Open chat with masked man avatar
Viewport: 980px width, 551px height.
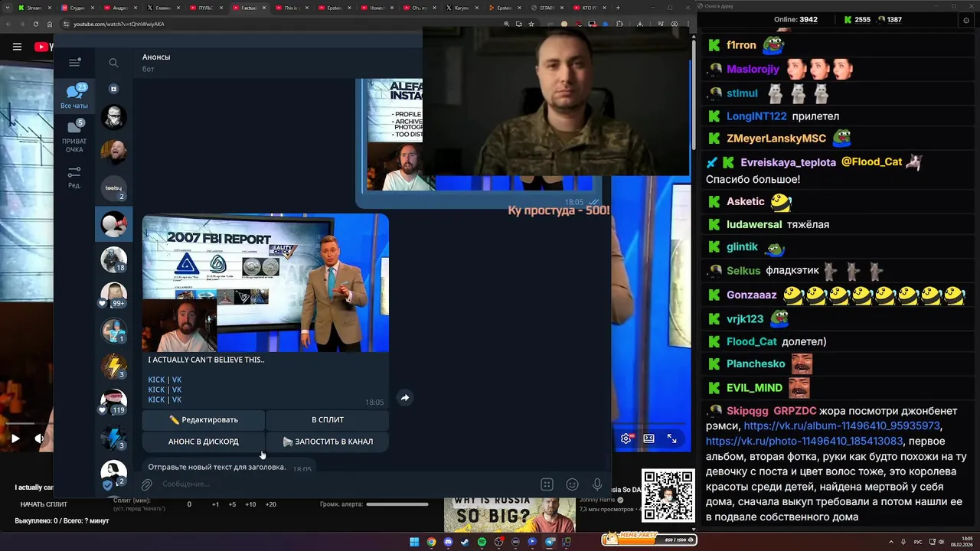tap(113, 117)
